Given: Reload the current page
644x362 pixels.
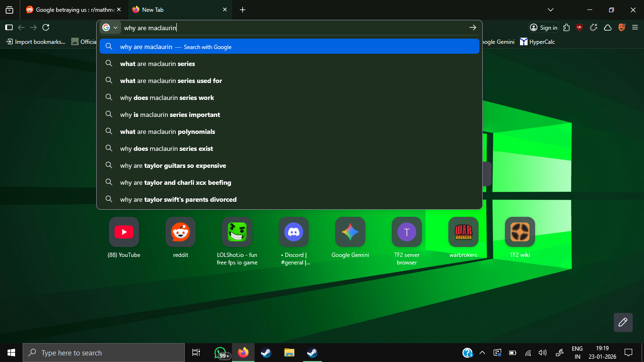Looking at the screenshot, I should [46, 27].
